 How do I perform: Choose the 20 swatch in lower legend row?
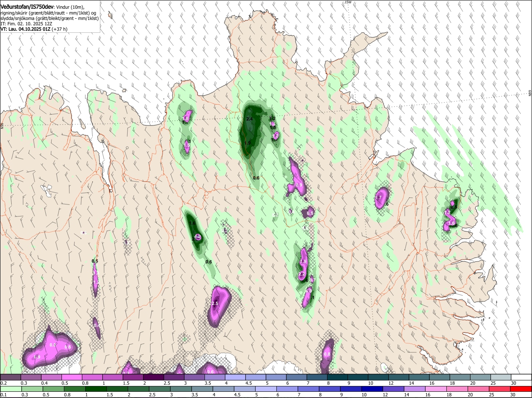click(478, 389)
